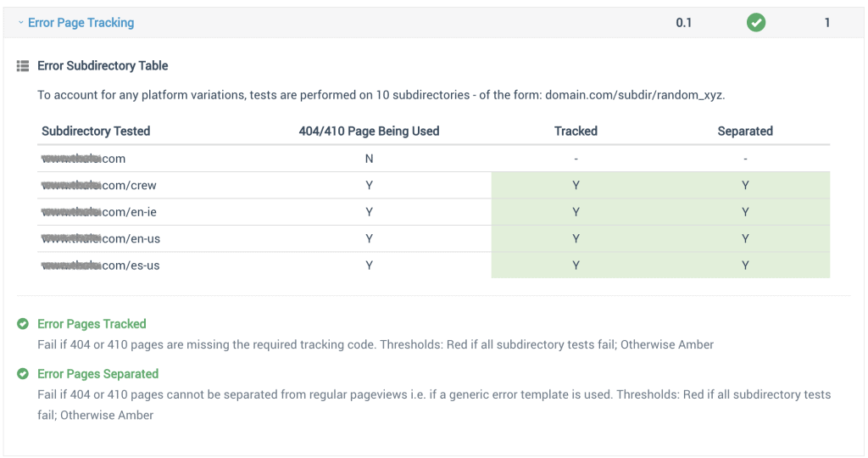
Task: Open the Error Pages Separated heading
Action: (x=98, y=374)
